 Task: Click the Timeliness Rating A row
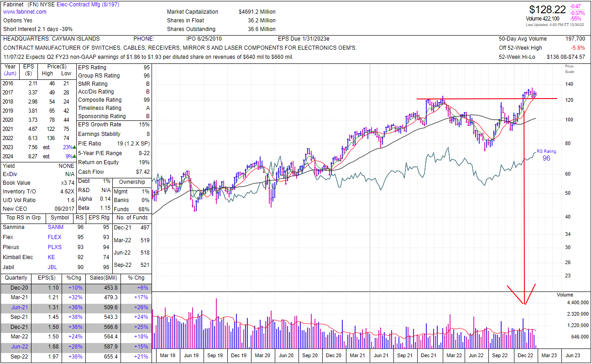[114, 108]
